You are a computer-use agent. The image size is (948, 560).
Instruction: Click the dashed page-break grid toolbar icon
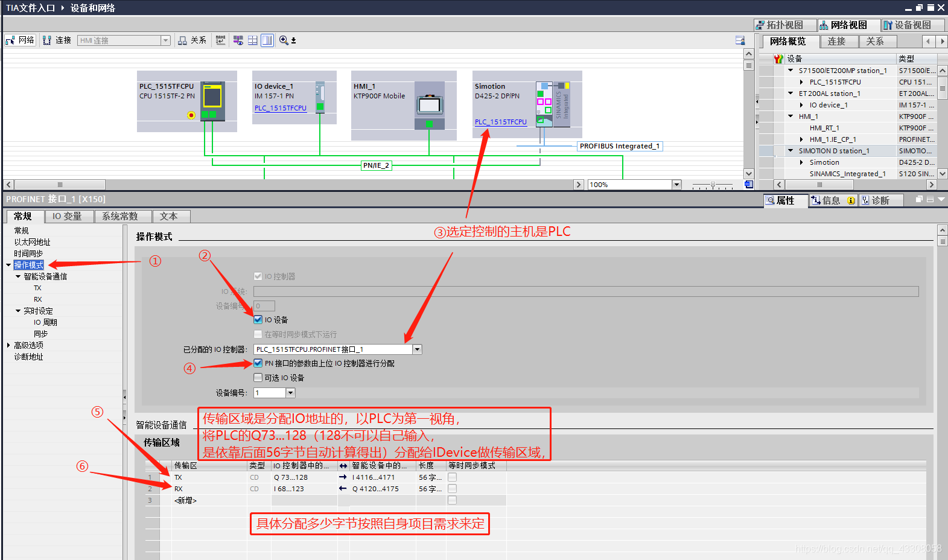[253, 40]
